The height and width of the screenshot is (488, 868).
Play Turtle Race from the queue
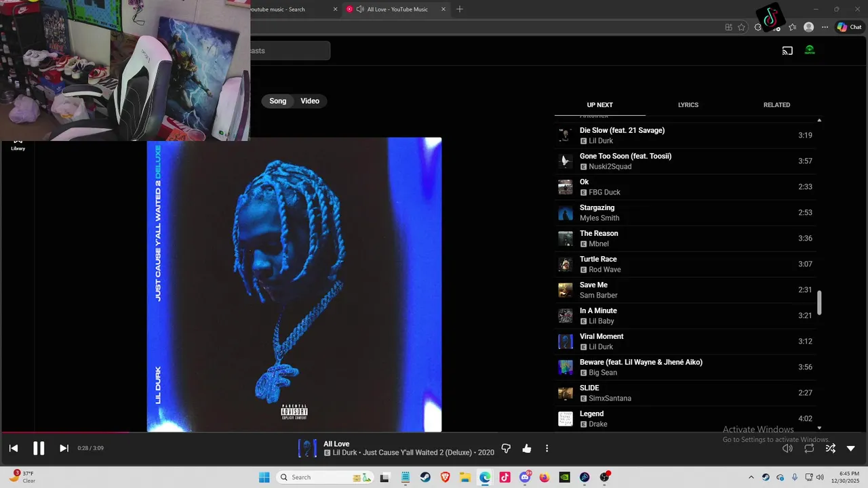point(685,264)
